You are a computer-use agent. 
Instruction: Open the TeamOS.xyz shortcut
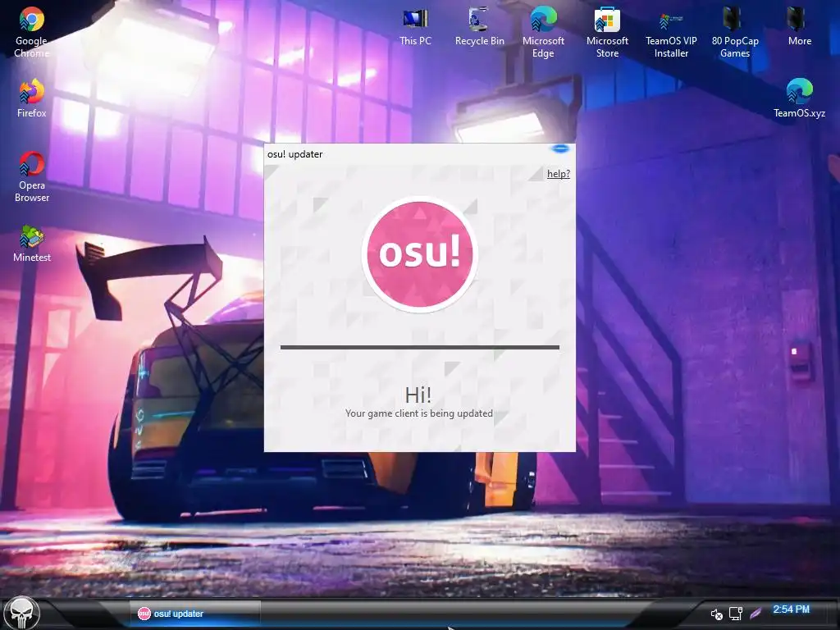tap(799, 98)
